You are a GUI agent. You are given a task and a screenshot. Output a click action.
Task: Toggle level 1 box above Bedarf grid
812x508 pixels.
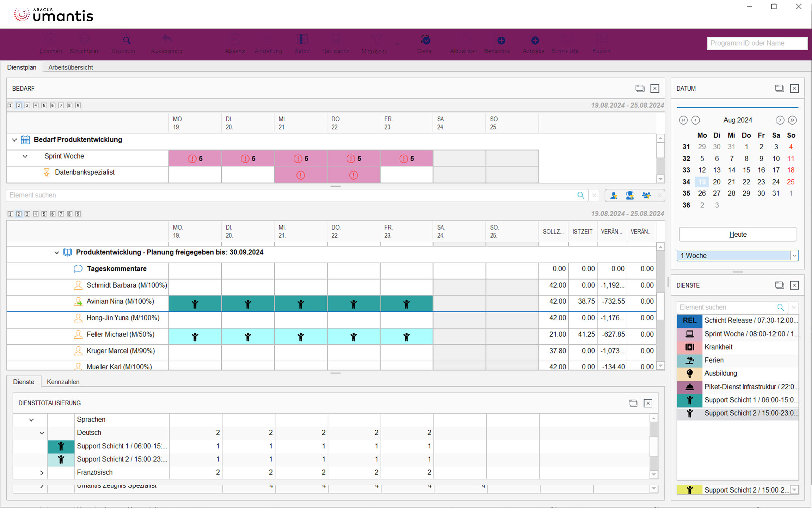[10, 105]
